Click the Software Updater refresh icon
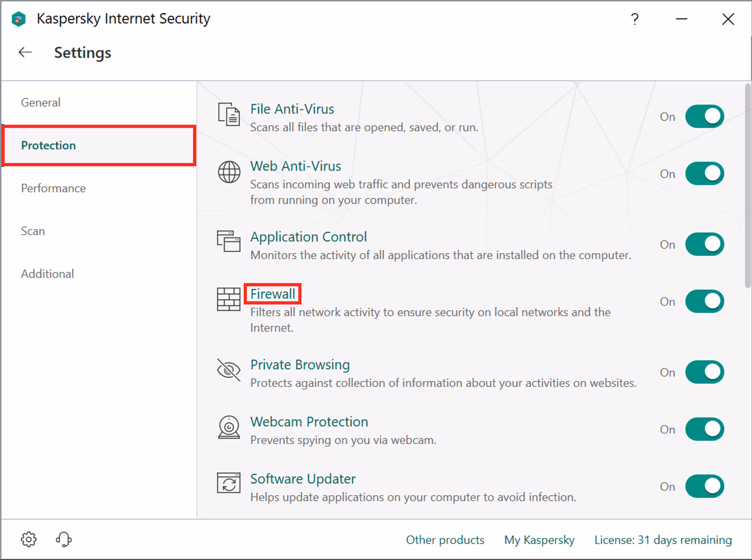The height and width of the screenshot is (560, 752). tap(229, 483)
